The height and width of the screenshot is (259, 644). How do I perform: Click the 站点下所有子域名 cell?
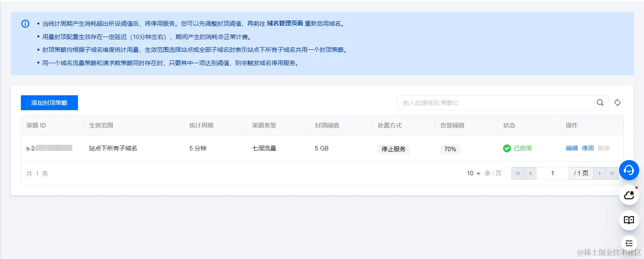pos(113,148)
